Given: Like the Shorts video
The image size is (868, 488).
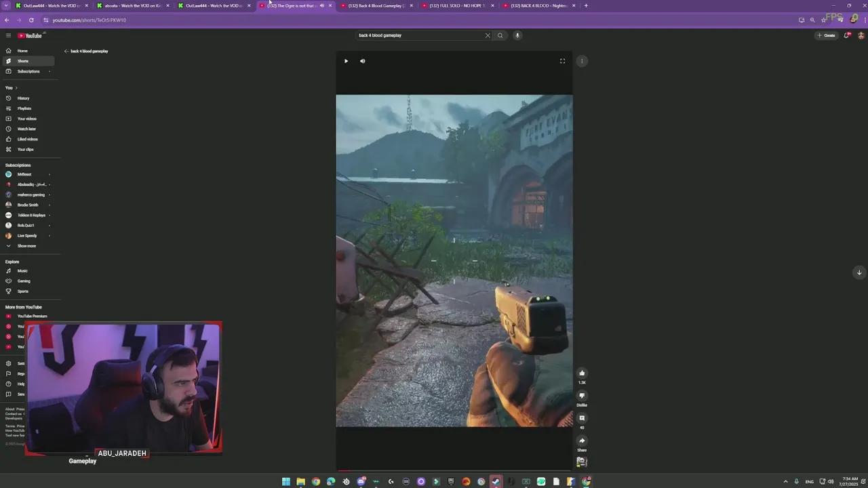Looking at the screenshot, I should tap(582, 373).
